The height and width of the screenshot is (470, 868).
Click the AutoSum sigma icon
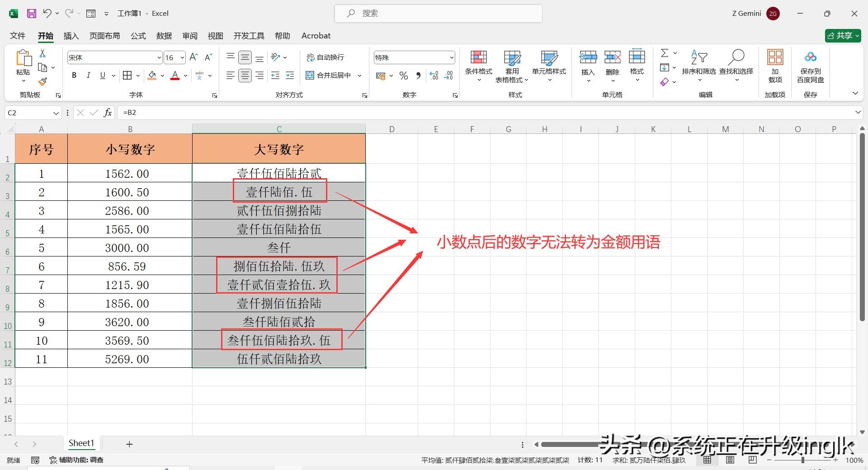tap(665, 53)
